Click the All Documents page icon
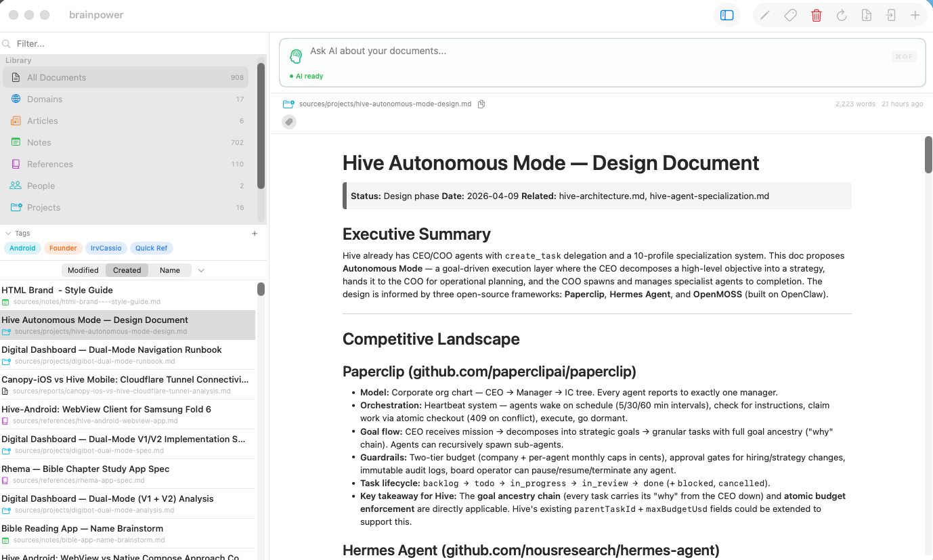Viewport: 933px width, 560px height. coord(16,77)
